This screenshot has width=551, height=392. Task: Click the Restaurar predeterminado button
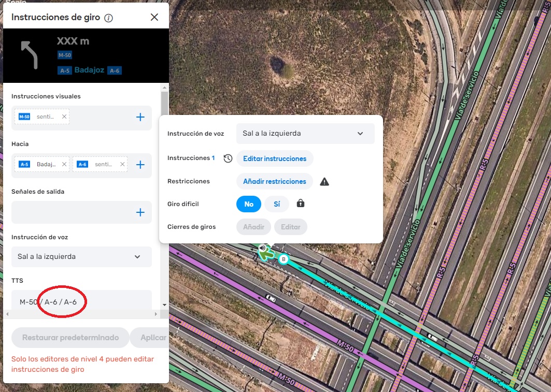[70, 338]
